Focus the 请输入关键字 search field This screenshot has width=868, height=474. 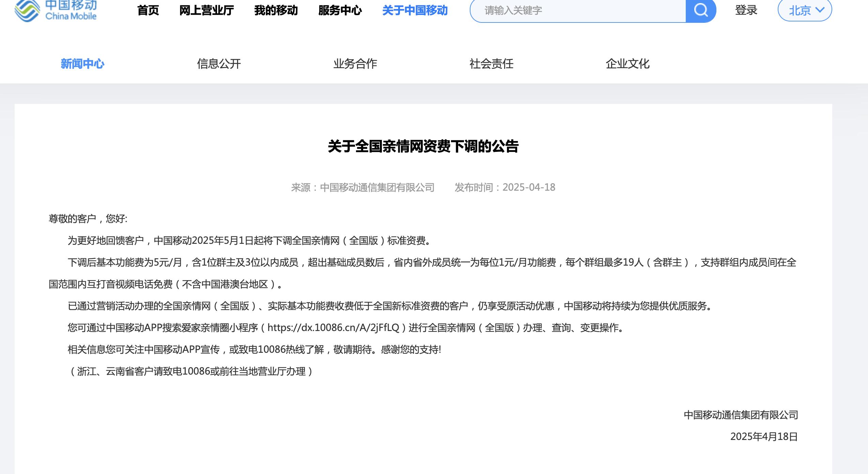coord(578,11)
